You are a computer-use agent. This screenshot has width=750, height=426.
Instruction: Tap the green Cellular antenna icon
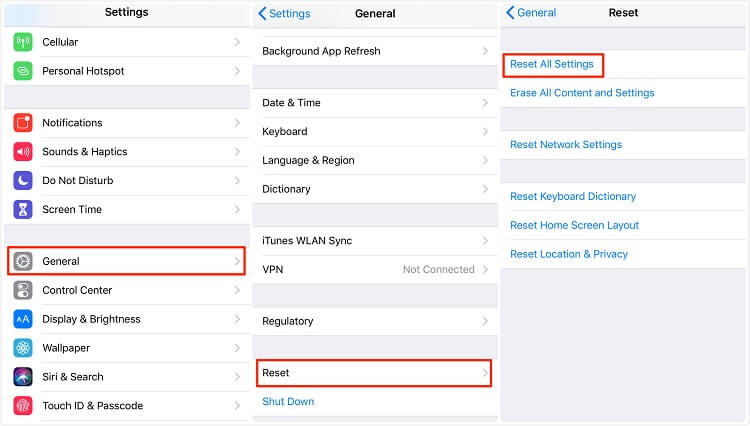pyautogui.click(x=23, y=42)
